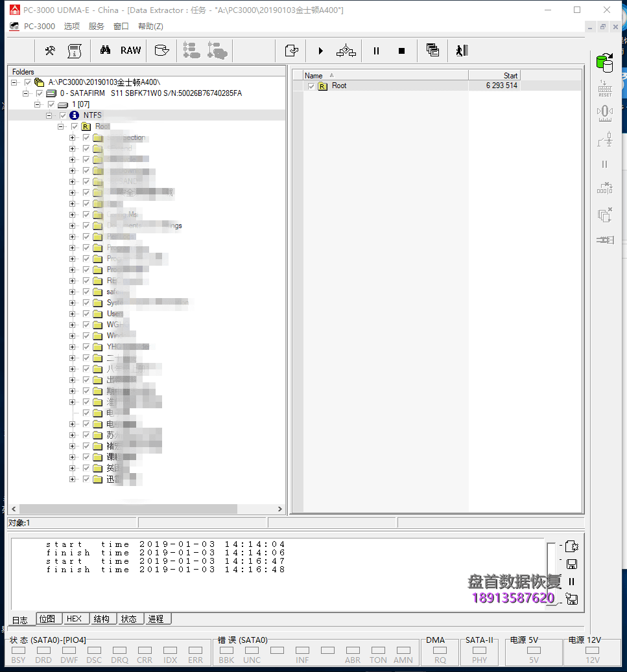The height and width of the screenshot is (672, 627).
Task: Open the 帮助(Z) menu
Action: 150,26
